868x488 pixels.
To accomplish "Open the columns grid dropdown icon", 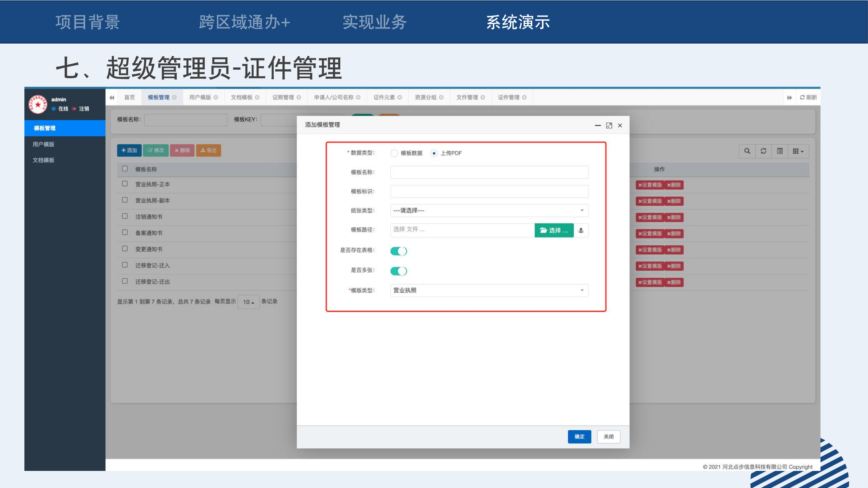I will pyautogui.click(x=798, y=151).
